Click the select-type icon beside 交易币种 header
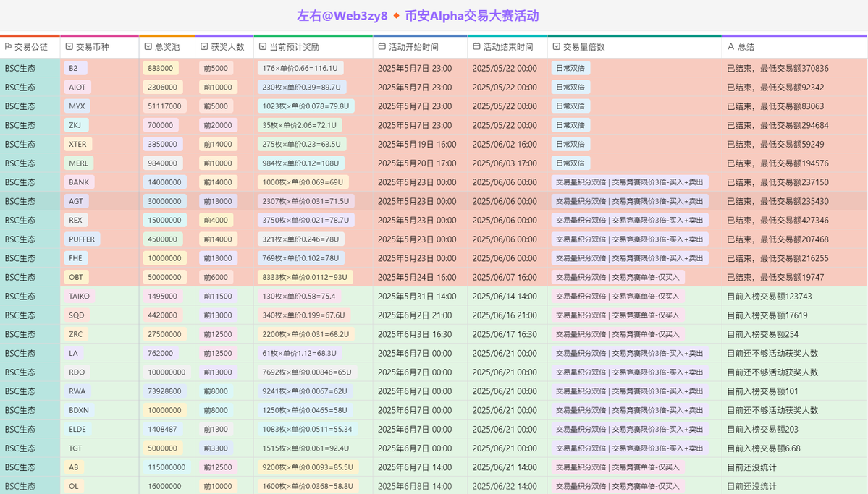Image resolution: width=868 pixels, height=494 pixels. pos(69,47)
